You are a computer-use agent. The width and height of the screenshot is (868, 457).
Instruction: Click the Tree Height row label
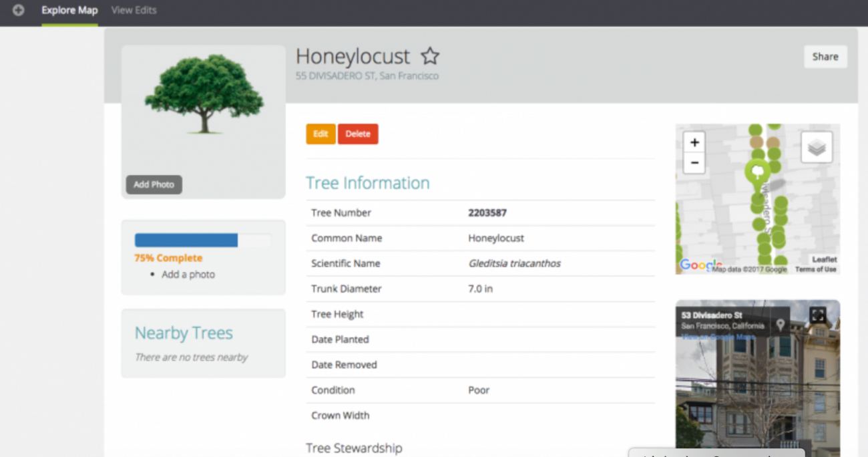point(337,314)
